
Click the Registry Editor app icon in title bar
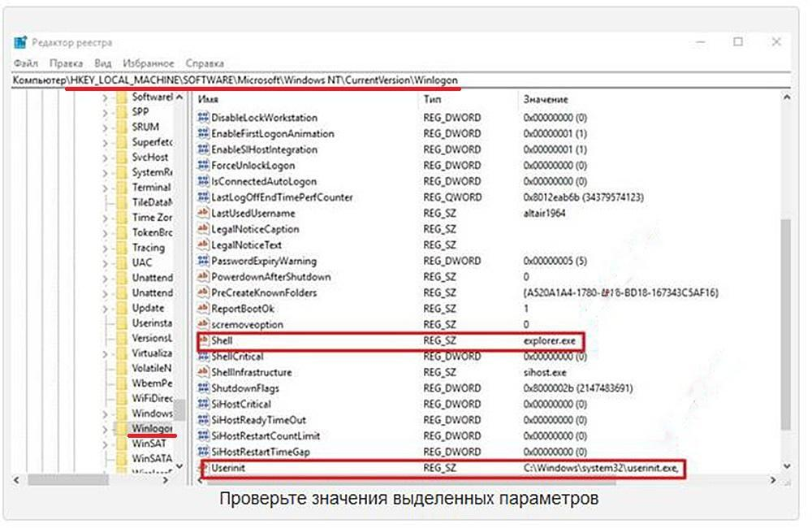(x=20, y=42)
